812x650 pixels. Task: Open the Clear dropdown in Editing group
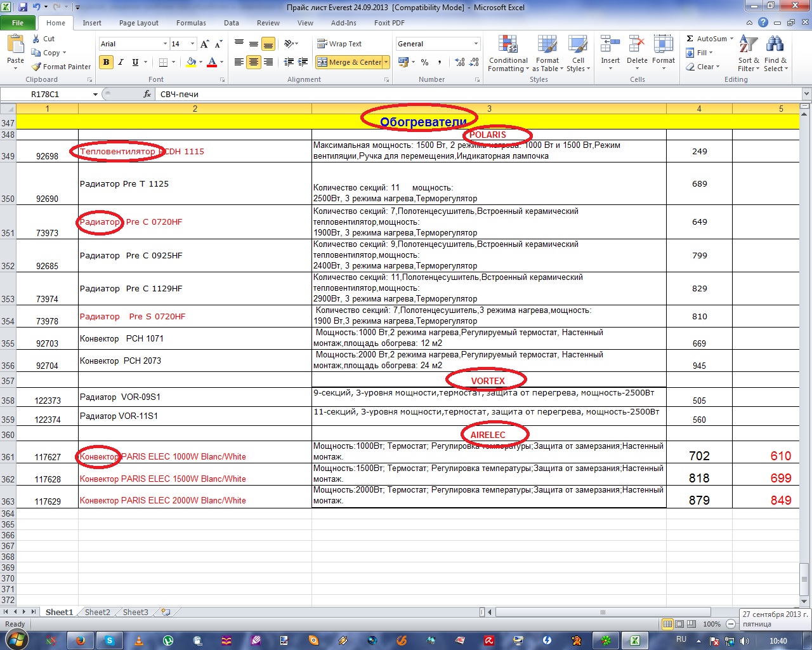pyautogui.click(x=703, y=67)
